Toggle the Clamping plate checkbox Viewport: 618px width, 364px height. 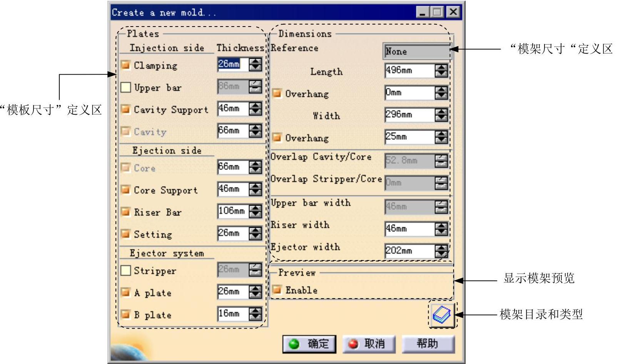coord(125,65)
